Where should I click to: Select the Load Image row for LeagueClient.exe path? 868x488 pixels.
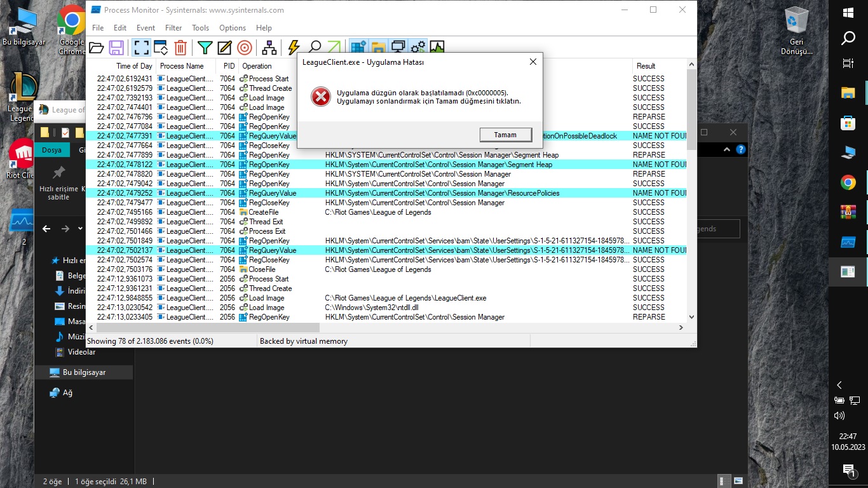[387, 298]
